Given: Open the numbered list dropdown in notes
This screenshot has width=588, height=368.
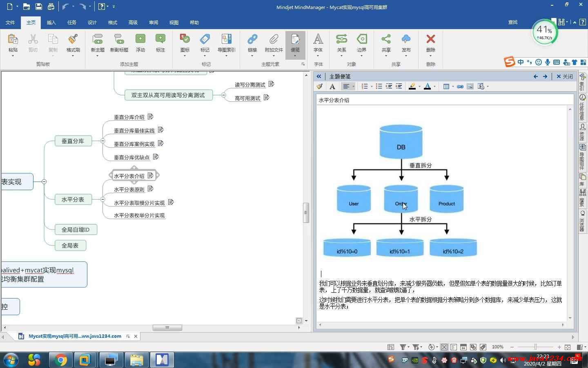Looking at the screenshot, I should pyautogui.click(x=371, y=86).
